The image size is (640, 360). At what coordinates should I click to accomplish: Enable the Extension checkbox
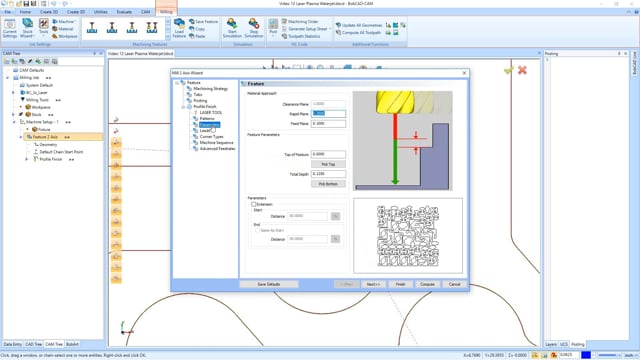253,204
